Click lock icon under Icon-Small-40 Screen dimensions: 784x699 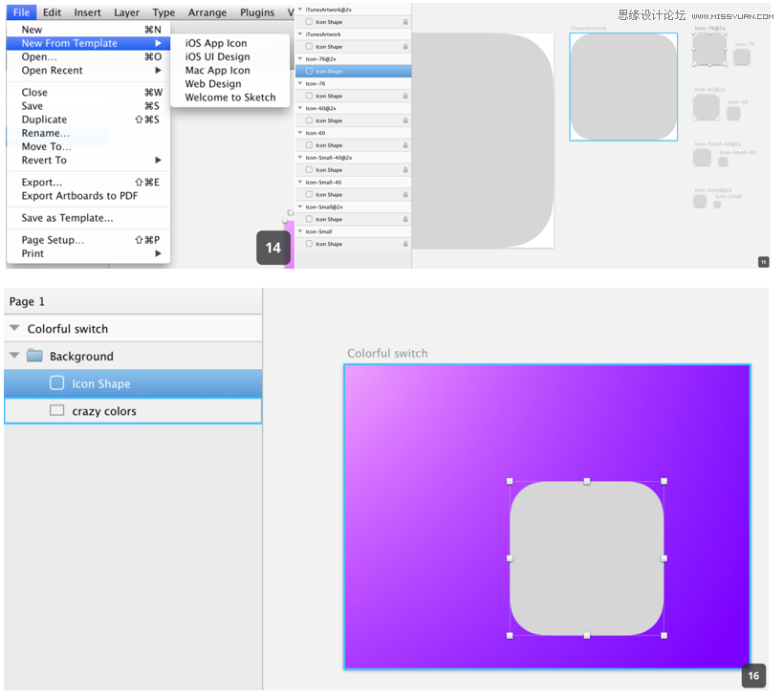[405, 194]
